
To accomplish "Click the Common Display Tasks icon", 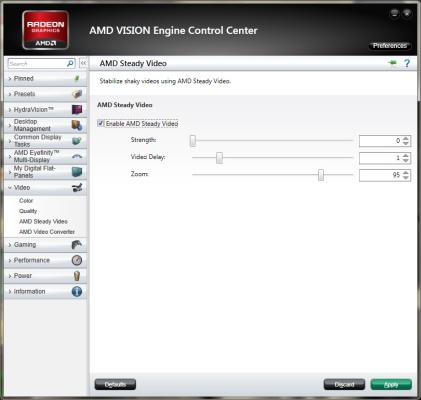I will (x=77, y=141).
